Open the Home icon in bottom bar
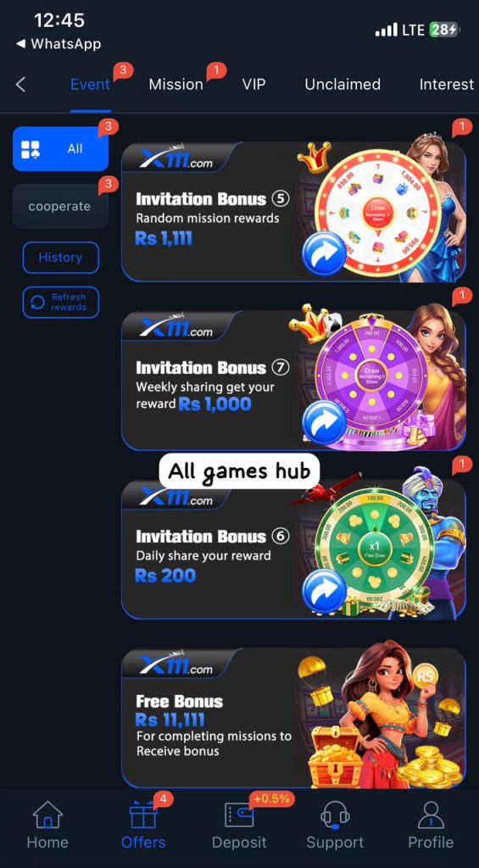 click(47, 815)
